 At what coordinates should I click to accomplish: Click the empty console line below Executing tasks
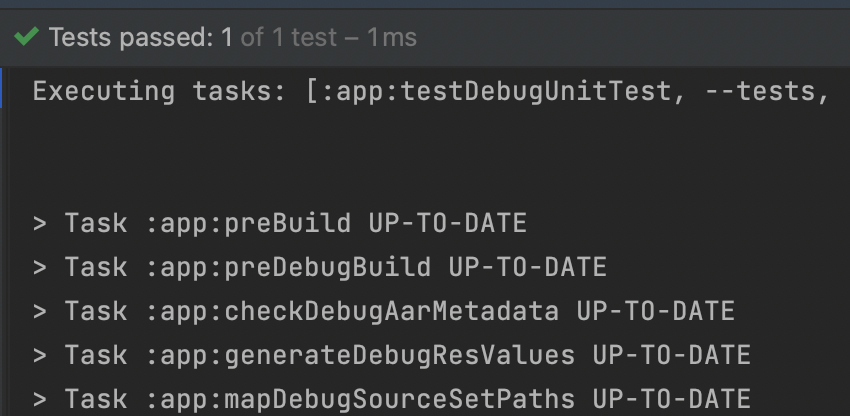tap(428, 136)
